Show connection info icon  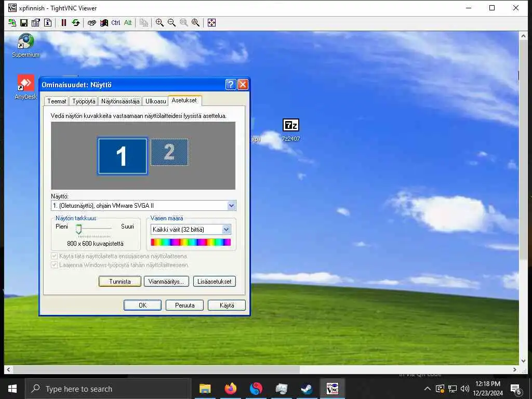(48, 23)
